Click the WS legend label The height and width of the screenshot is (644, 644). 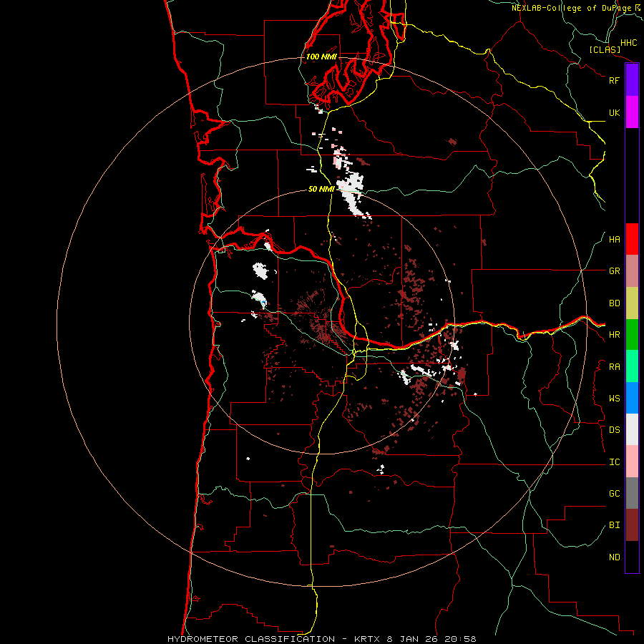[614, 399]
